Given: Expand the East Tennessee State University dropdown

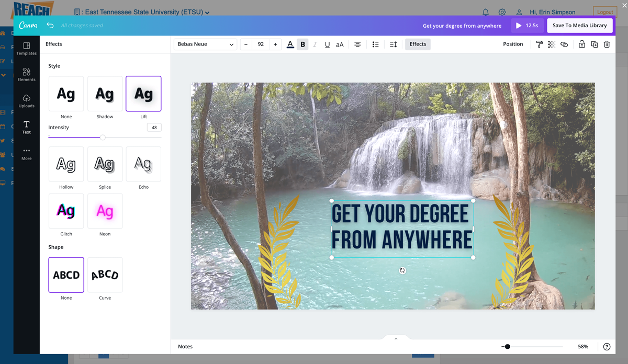Looking at the screenshot, I should (x=207, y=13).
